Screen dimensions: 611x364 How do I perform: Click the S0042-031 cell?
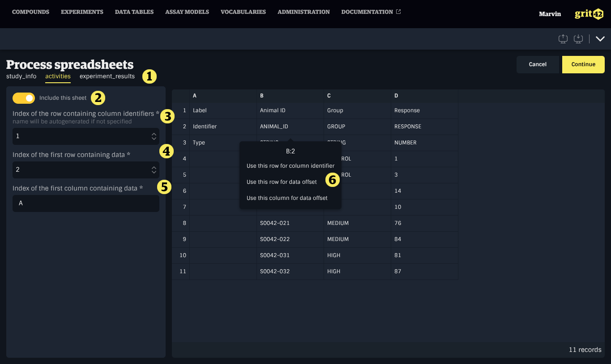[291, 255]
